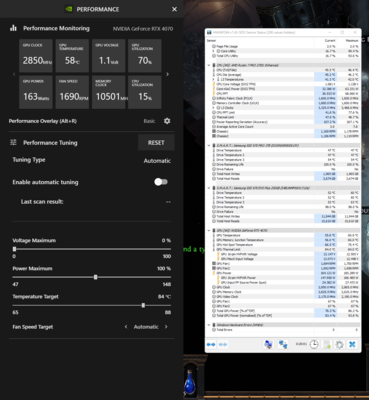Expand the L3 Temperatures row
The height and width of the screenshot is (400, 369).
tap(214, 79)
